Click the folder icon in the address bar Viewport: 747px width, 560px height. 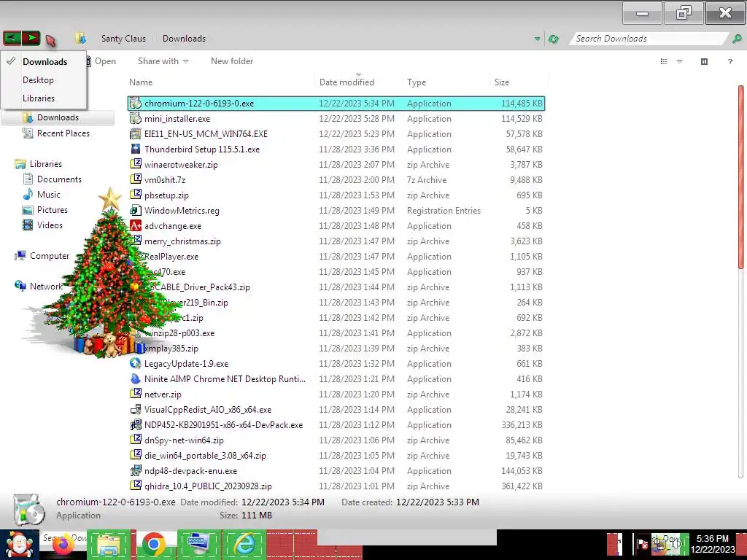[x=80, y=39]
